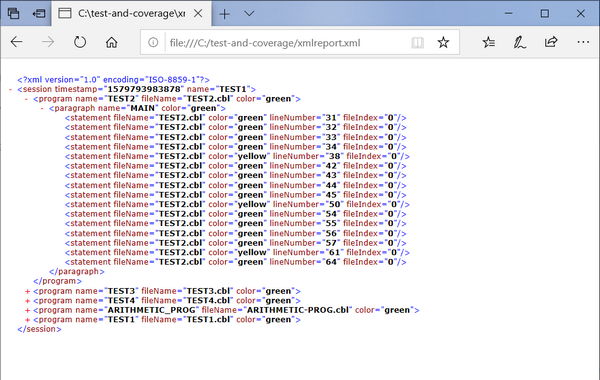Click statement with lineNumber 45

click(235, 195)
